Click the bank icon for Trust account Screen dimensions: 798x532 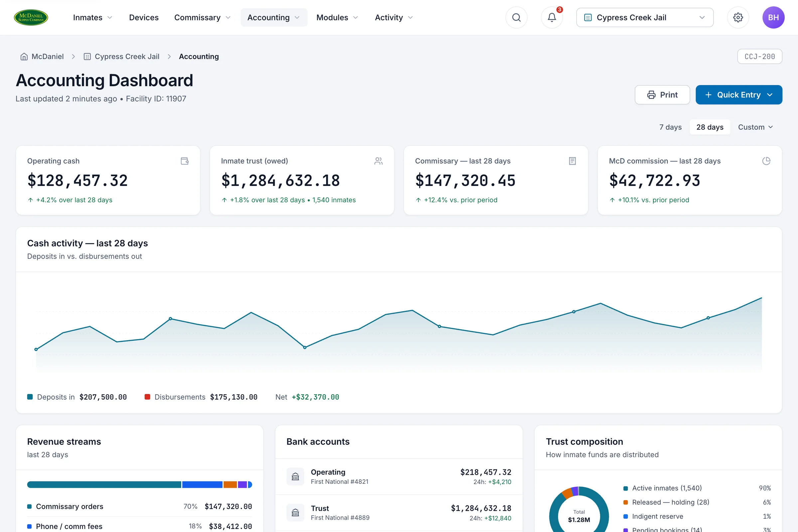[x=295, y=512]
